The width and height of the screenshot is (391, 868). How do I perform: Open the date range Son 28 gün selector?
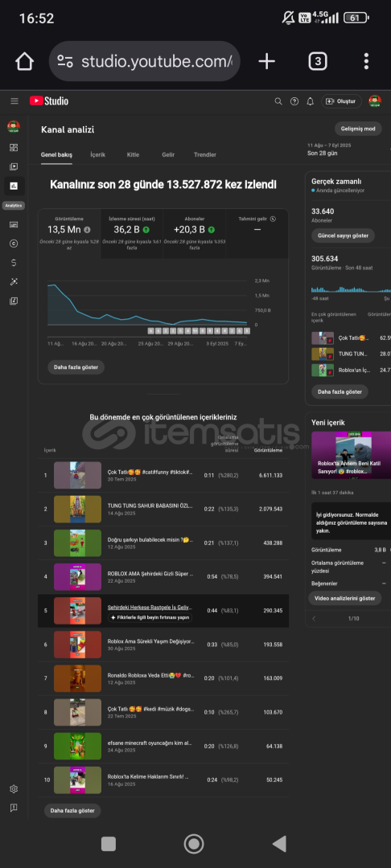[330, 149]
